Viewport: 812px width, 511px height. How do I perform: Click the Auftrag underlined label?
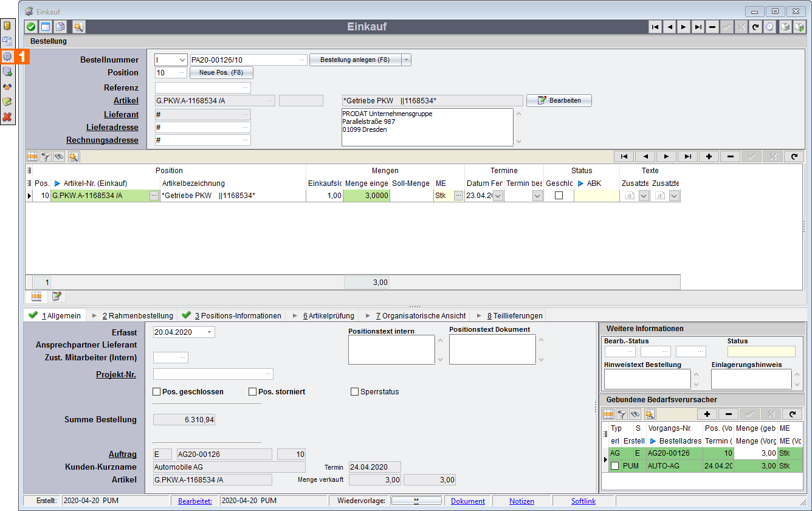click(122, 454)
